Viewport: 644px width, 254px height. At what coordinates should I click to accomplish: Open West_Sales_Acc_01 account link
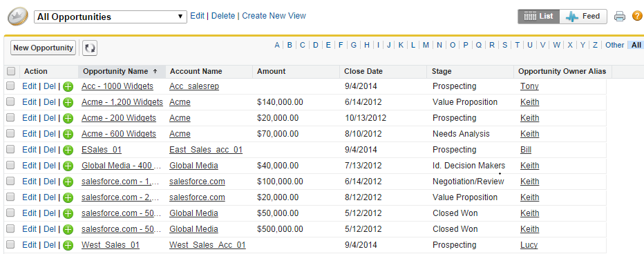[x=207, y=245]
